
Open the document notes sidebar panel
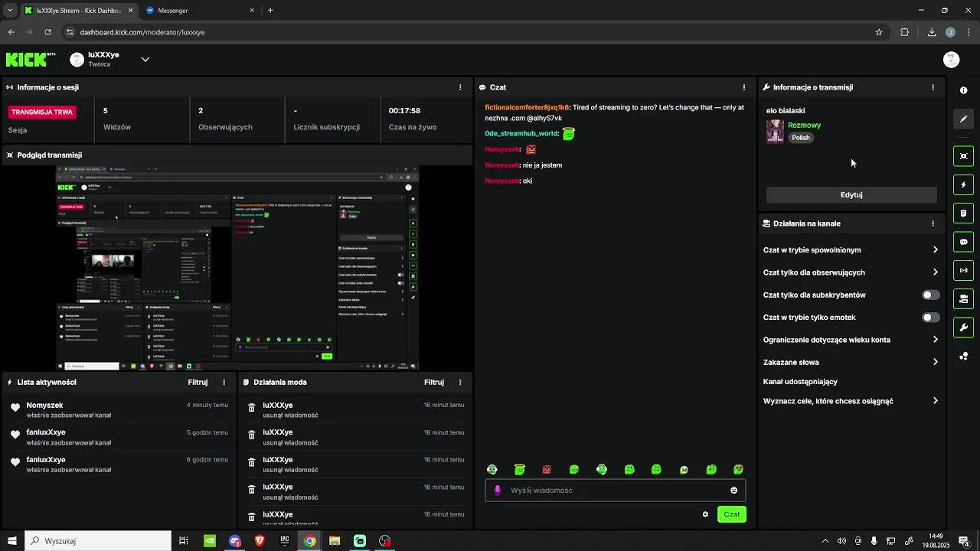pyautogui.click(x=963, y=213)
